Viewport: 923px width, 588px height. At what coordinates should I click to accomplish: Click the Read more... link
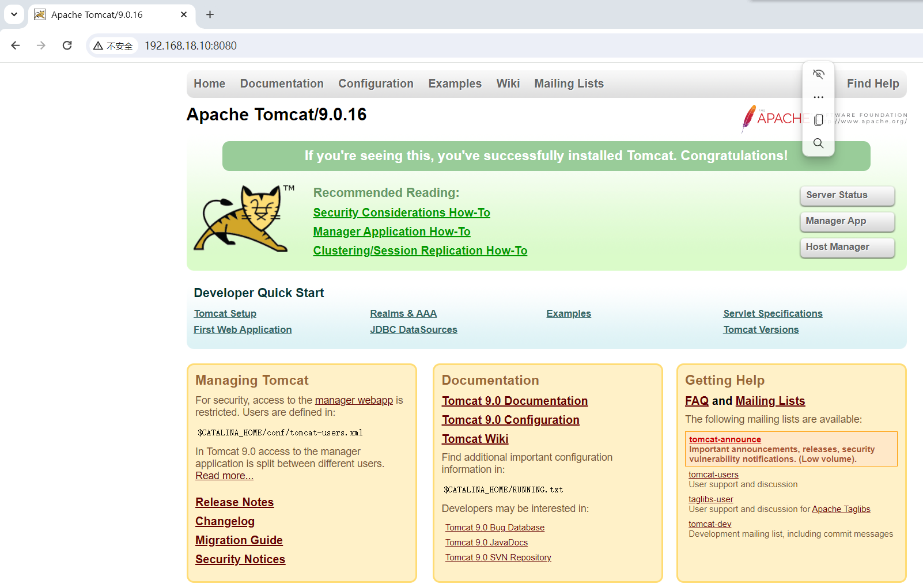tap(224, 476)
